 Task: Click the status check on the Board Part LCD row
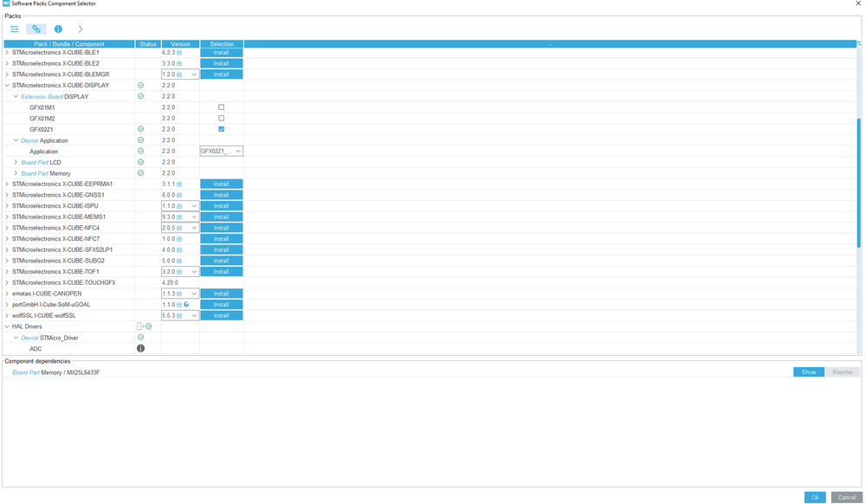tap(140, 162)
